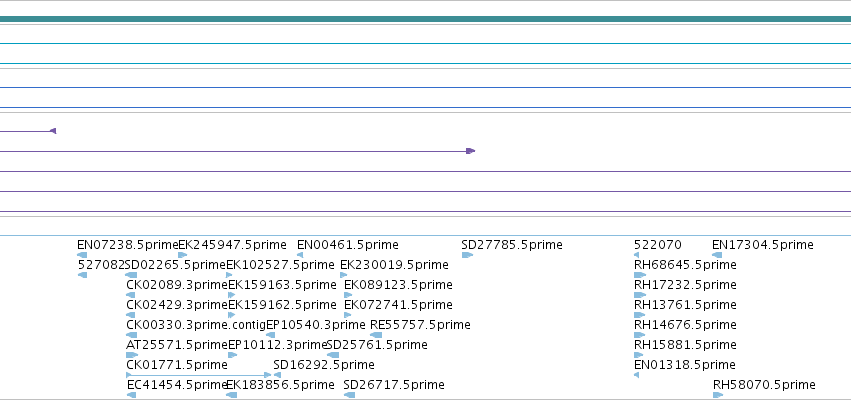Screen dimensions: 851x400
Task: Select the SD27785.5prime feature label
Action: [512, 245]
